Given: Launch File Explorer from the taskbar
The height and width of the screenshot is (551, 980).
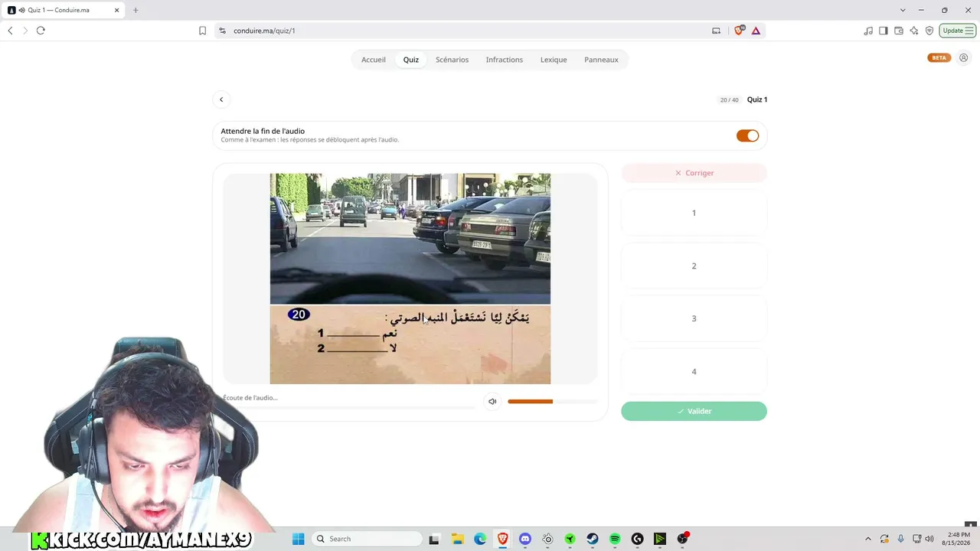Looking at the screenshot, I should coord(457,539).
